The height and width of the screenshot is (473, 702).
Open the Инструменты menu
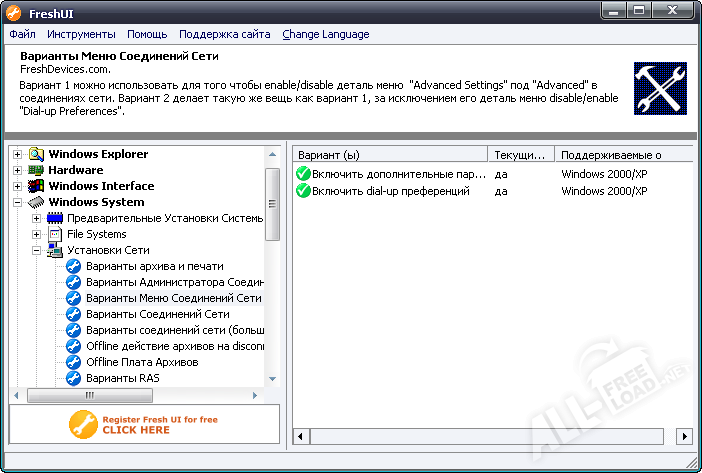click(79, 34)
